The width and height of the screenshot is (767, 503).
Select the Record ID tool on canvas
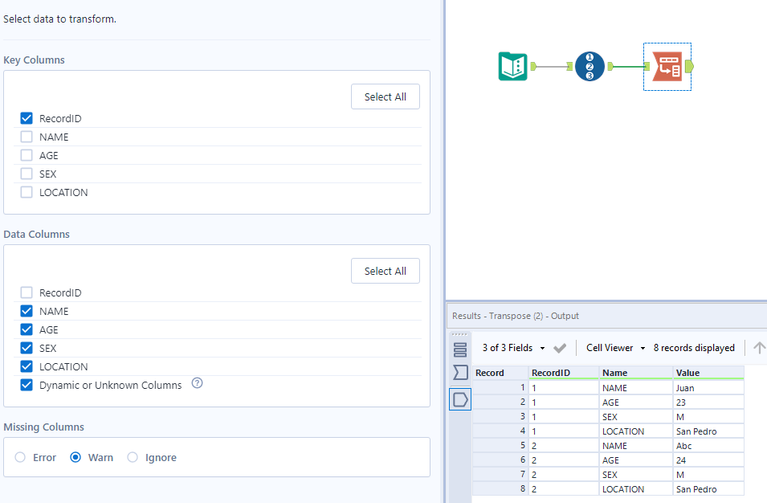tap(589, 66)
